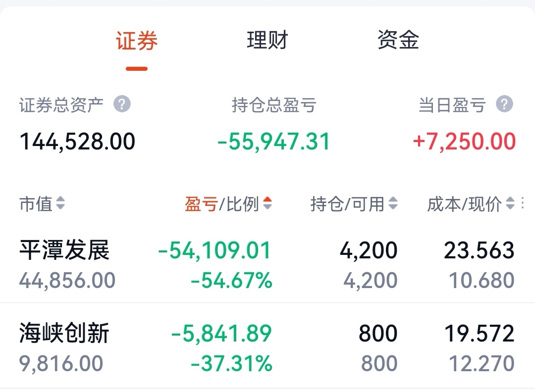Sort by the 持仓/可用 column header
Screen dimensions: 535x392
click(x=347, y=204)
